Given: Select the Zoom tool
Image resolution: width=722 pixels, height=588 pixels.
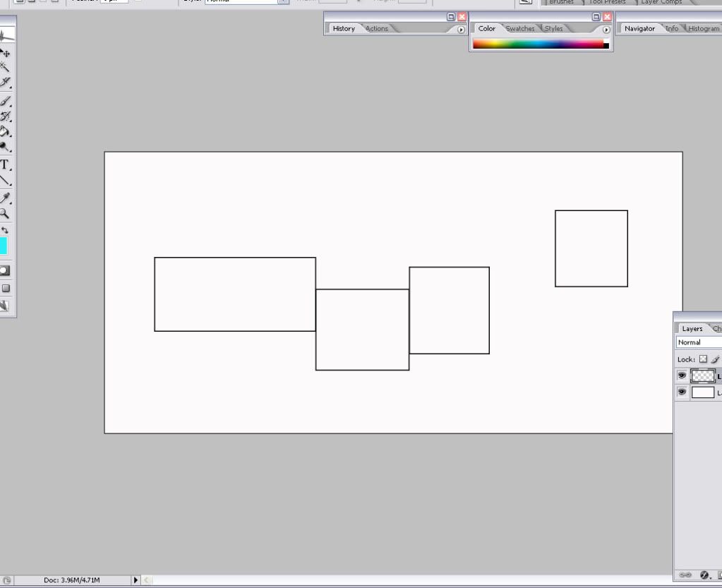Looking at the screenshot, I should (x=5, y=214).
